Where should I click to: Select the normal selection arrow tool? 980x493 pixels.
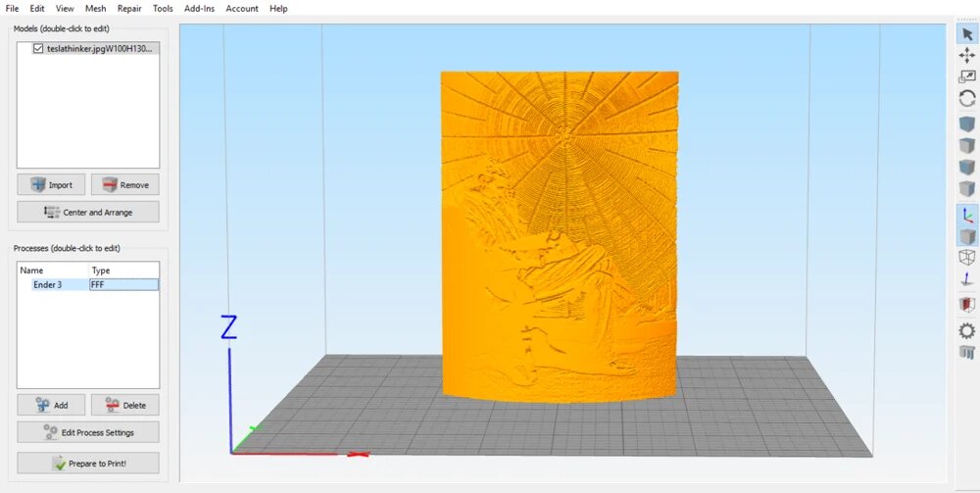(967, 33)
